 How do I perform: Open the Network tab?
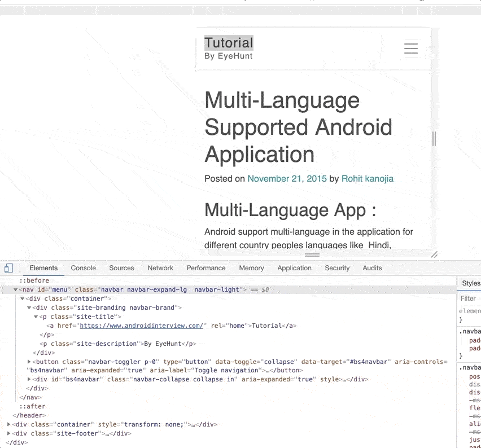160,268
